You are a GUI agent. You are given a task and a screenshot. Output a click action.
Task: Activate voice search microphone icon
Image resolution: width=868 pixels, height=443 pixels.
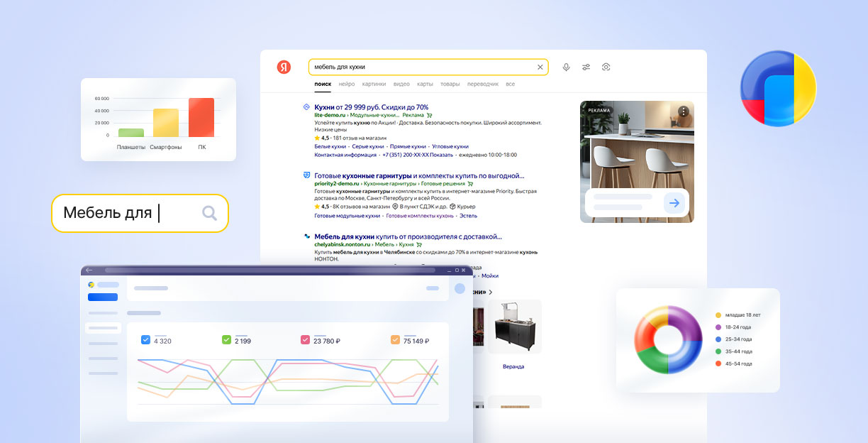[566, 67]
